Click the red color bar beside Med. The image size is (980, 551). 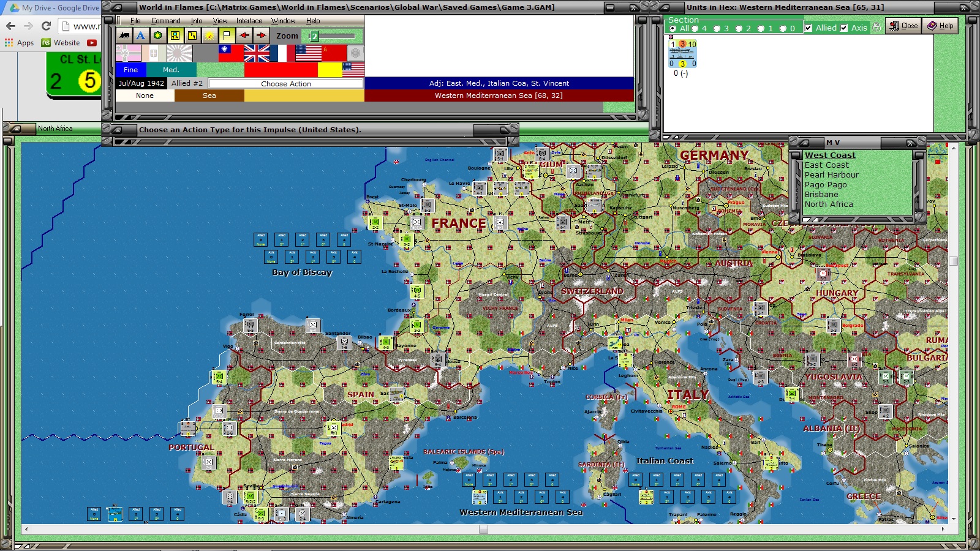[x=281, y=70]
